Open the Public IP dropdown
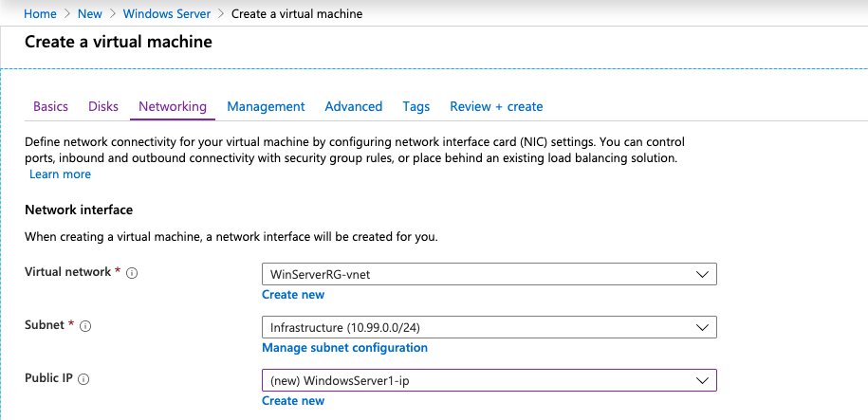Screen dimensions: 868x420 click(489, 380)
